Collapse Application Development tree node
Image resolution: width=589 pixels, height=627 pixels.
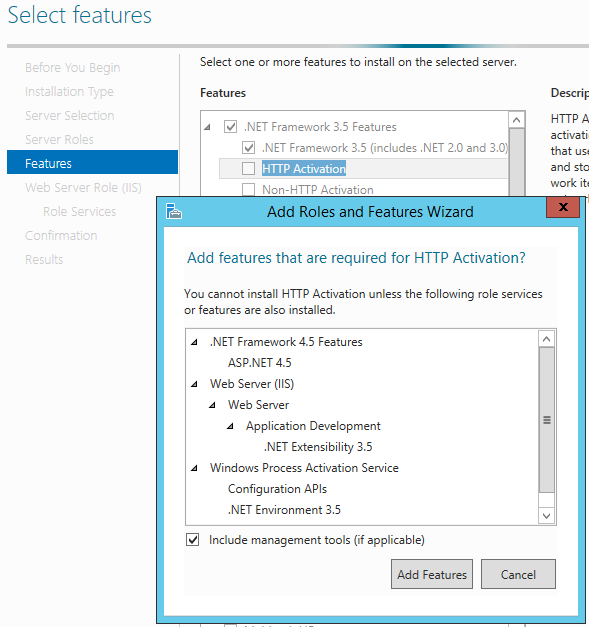pyautogui.click(x=230, y=426)
